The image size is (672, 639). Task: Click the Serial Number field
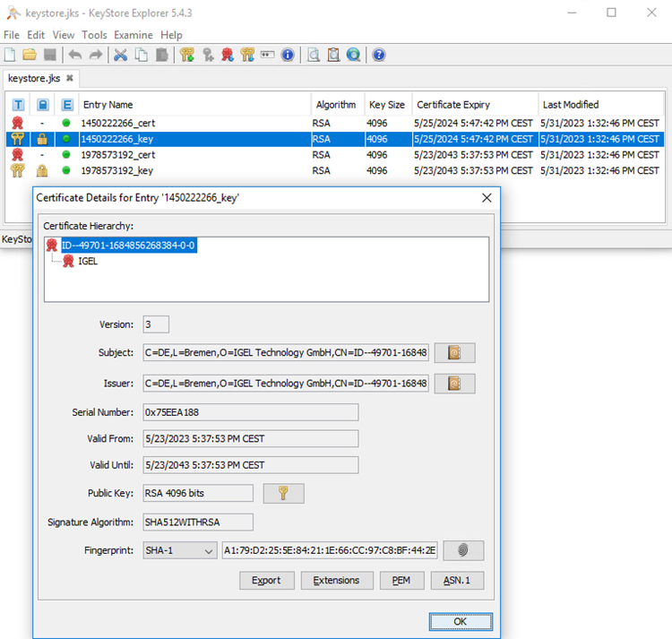(x=250, y=412)
